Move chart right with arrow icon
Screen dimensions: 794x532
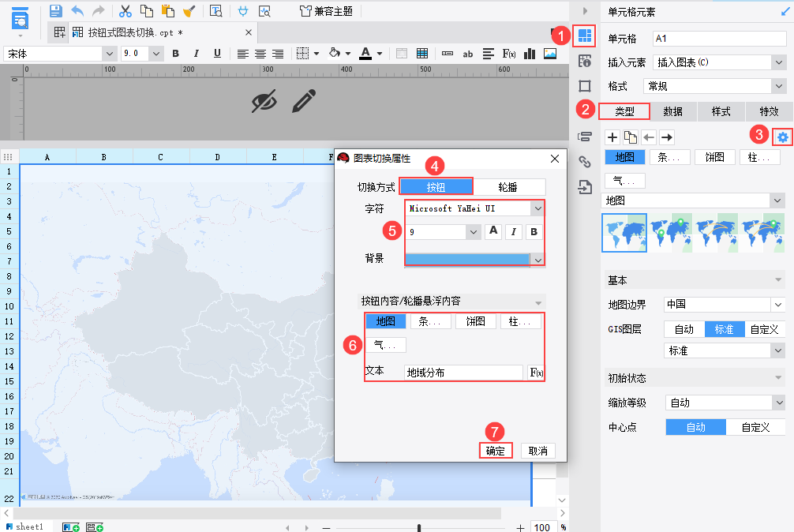pyautogui.click(x=667, y=137)
